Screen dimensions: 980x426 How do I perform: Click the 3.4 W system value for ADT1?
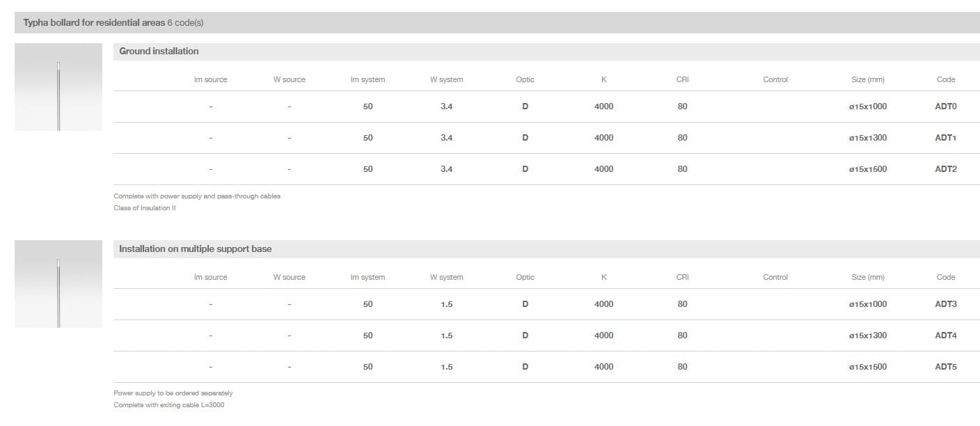[446, 138]
